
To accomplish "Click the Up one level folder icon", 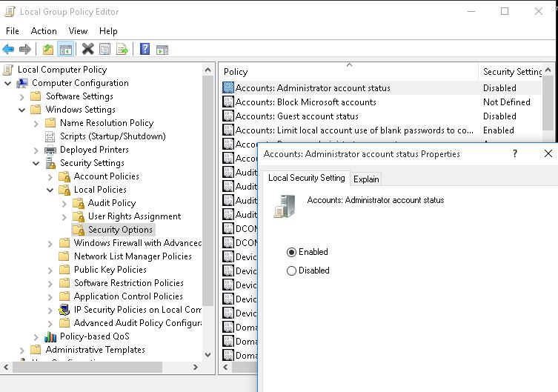I will click(48, 50).
